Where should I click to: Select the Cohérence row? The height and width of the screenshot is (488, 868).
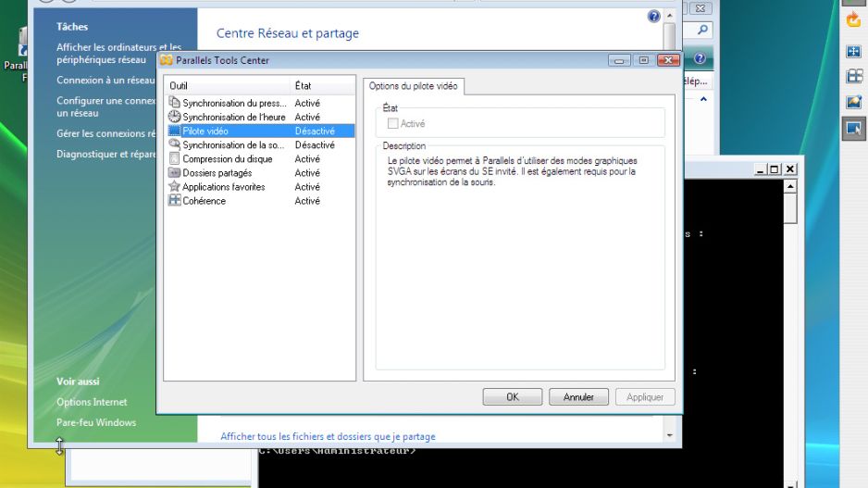260,201
